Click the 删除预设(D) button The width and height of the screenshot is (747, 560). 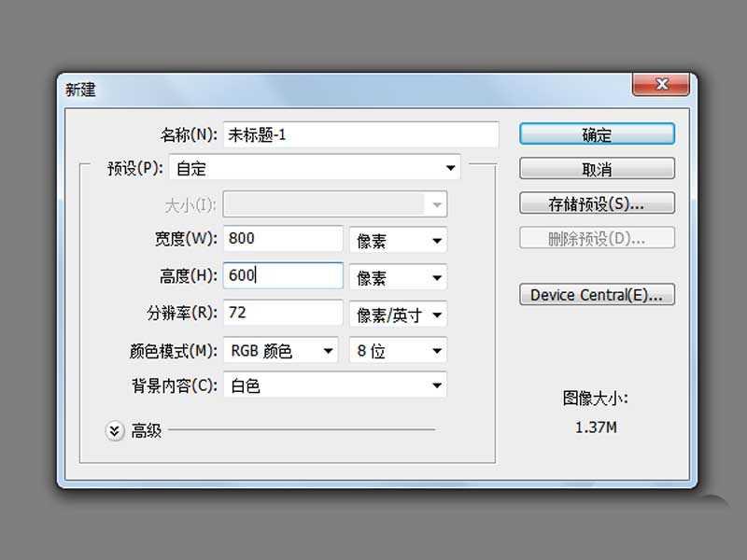tap(597, 237)
